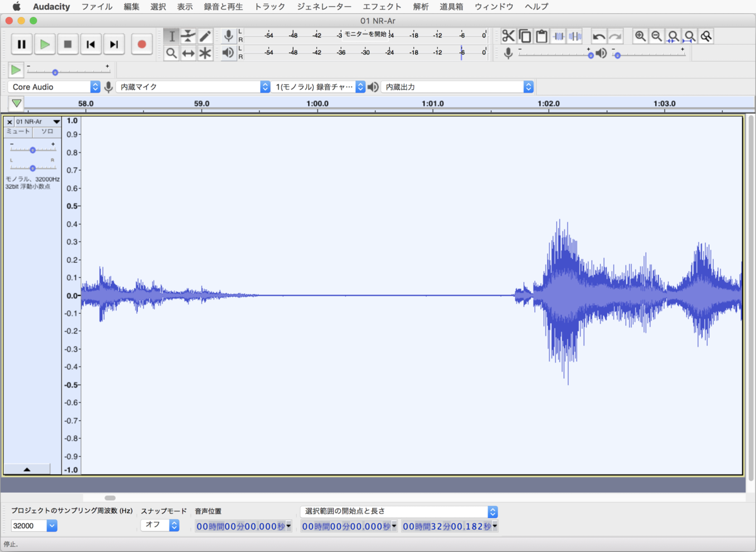Select the Selection (I-beam) tool

click(x=171, y=37)
